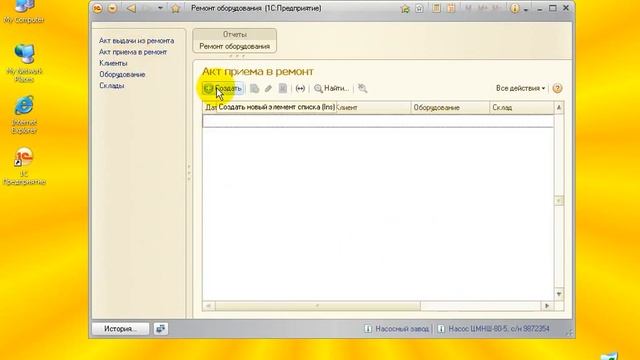The image size is (640, 360).
Task: Click the horizontal scrollbar thumb
Action: pos(318,306)
